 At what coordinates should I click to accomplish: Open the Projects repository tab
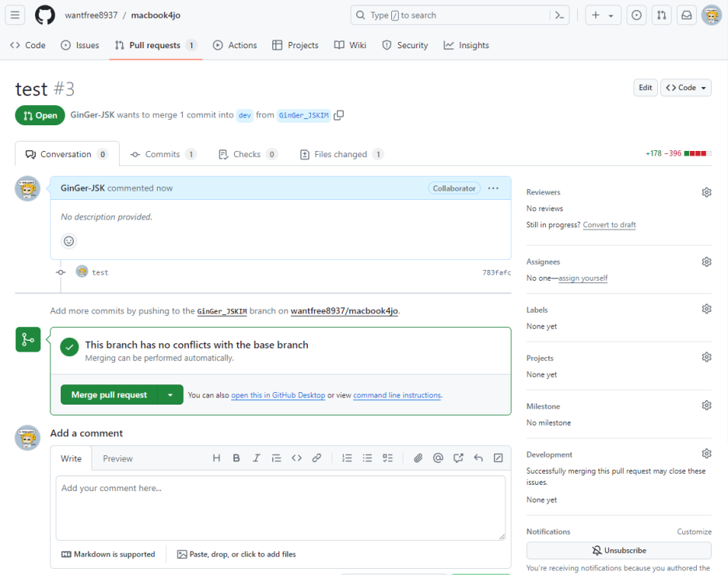(x=296, y=45)
